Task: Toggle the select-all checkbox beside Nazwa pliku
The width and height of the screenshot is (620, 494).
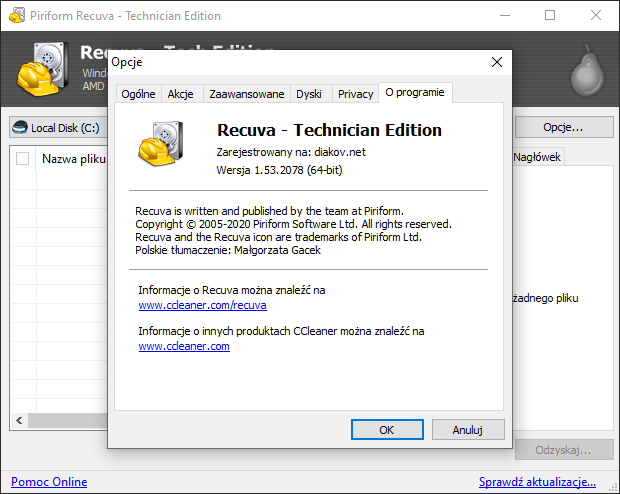Action: tap(23, 159)
